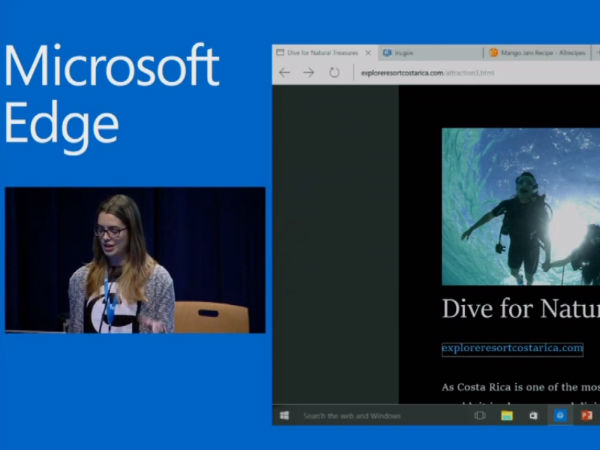Open Task View from the taskbar
Screen dimensions: 600x450
pyautogui.click(x=480, y=415)
